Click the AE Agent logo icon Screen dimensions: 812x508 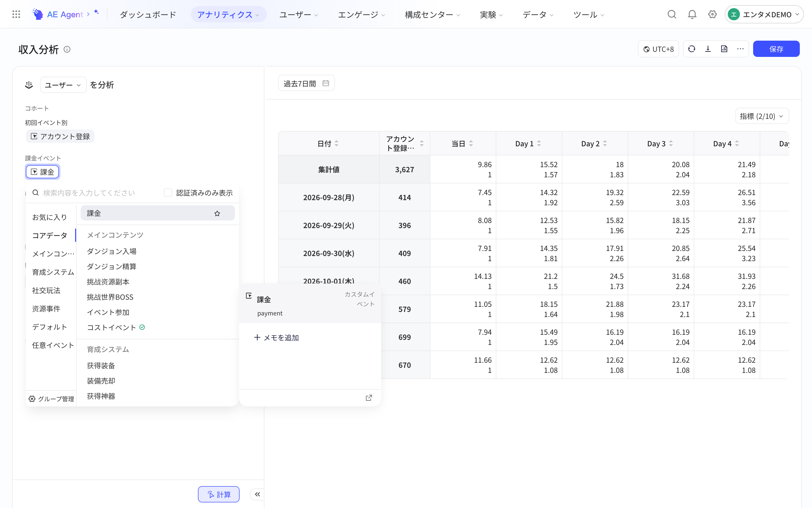37,14
